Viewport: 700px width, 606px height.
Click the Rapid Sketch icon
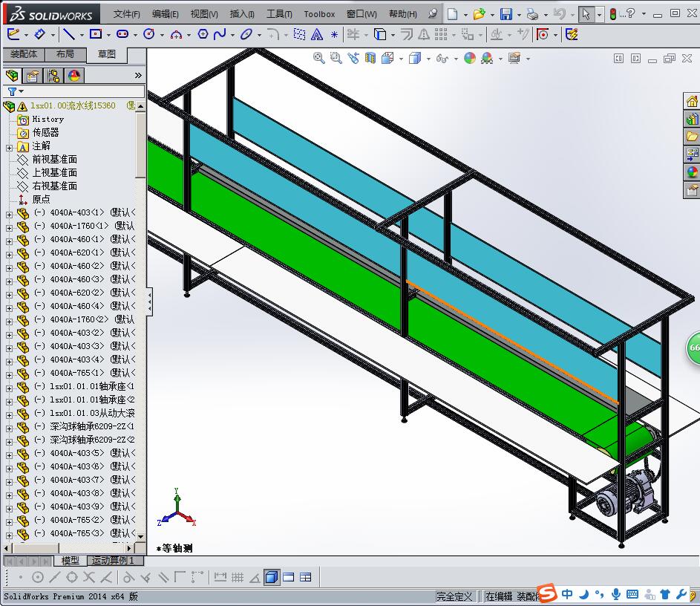572,34
